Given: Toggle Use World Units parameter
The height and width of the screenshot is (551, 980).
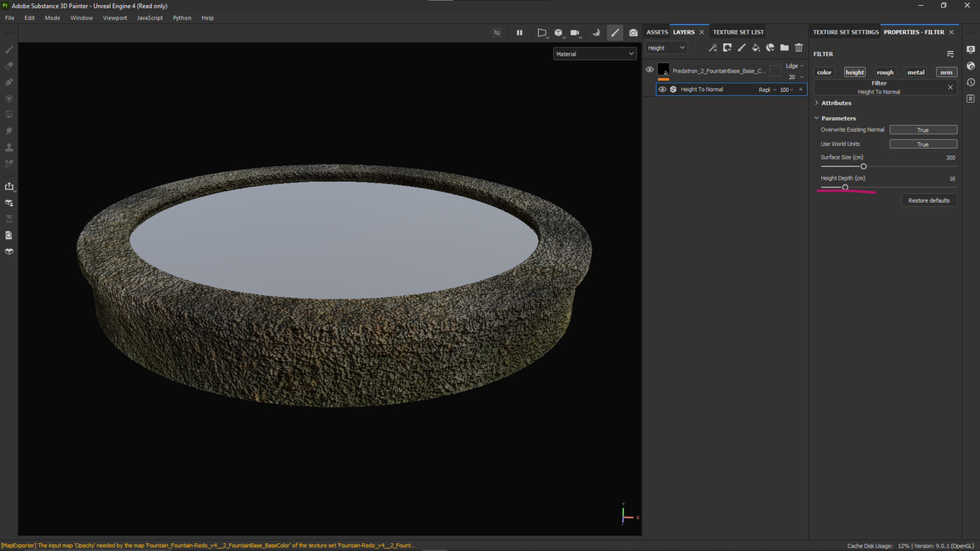Looking at the screenshot, I should pyautogui.click(x=923, y=143).
